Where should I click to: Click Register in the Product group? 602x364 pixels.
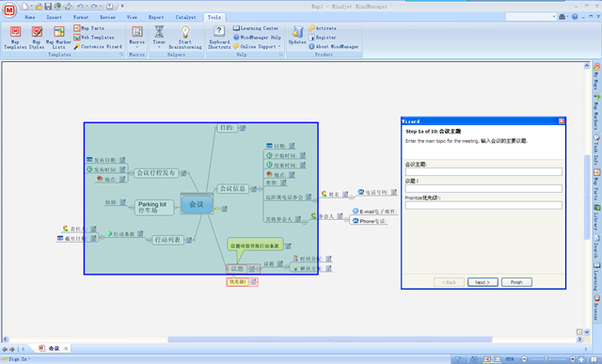pos(323,38)
